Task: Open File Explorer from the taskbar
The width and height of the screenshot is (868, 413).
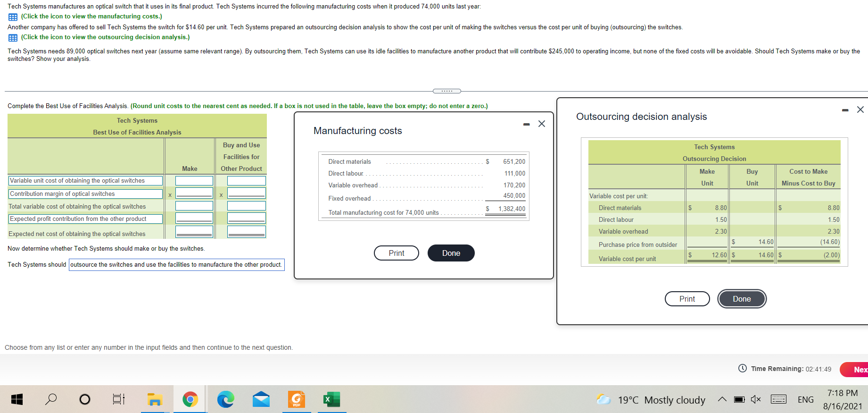Action: 154,399
